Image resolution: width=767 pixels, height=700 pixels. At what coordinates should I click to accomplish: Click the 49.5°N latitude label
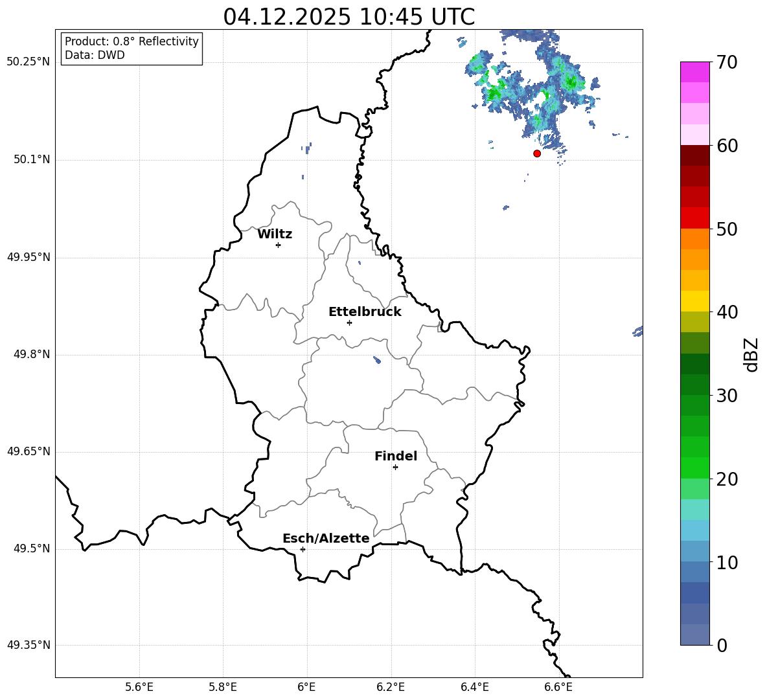[x=32, y=548]
